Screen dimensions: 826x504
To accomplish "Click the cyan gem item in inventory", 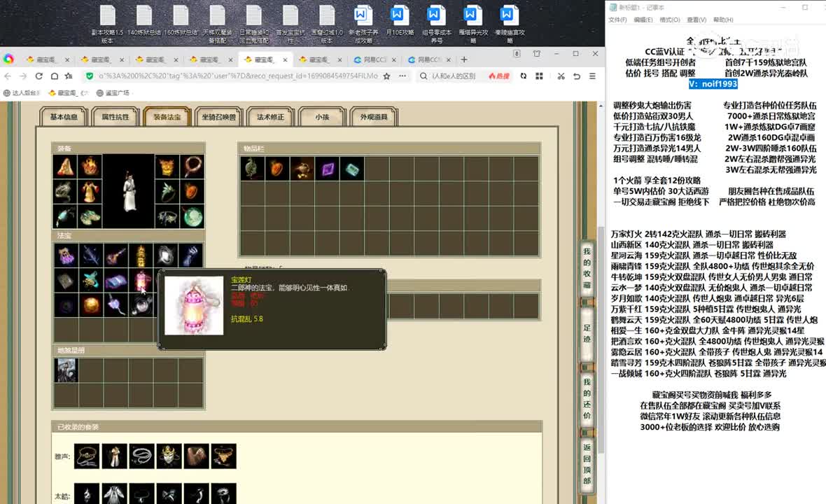I will (x=351, y=169).
